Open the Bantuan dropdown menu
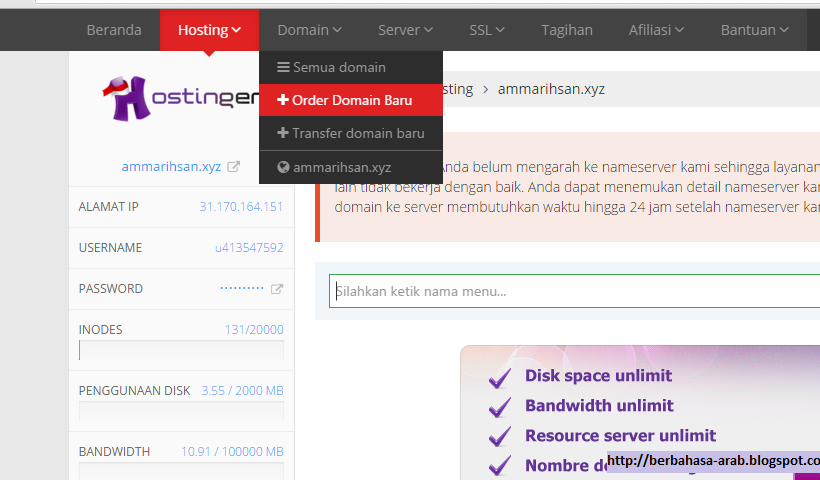Viewport: 820px width, 480px height. coord(754,30)
